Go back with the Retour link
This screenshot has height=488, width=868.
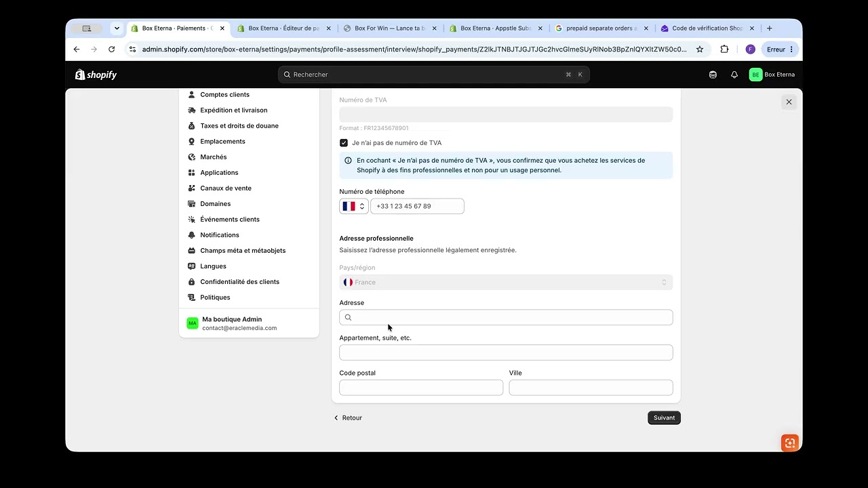(348, 418)
